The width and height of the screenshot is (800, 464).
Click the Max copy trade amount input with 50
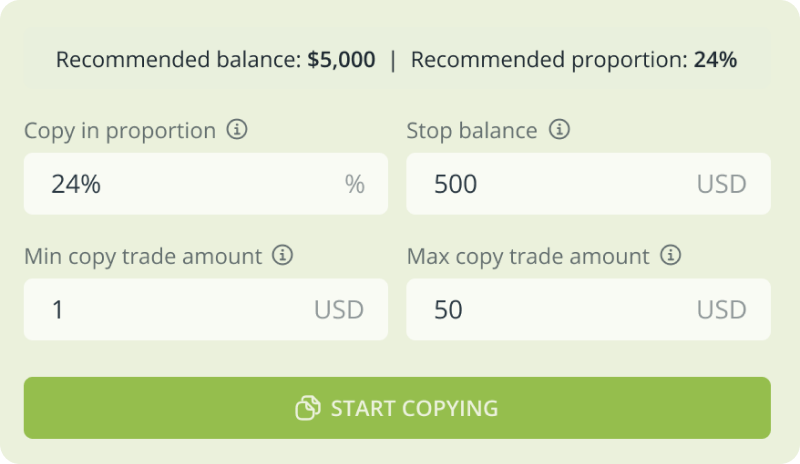[x=588, y=309]
